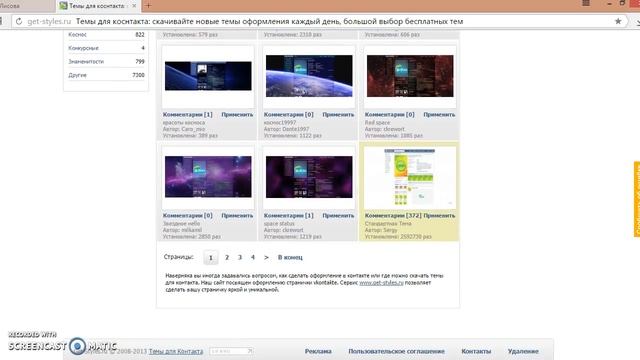Open Удаление footer link

523,351
